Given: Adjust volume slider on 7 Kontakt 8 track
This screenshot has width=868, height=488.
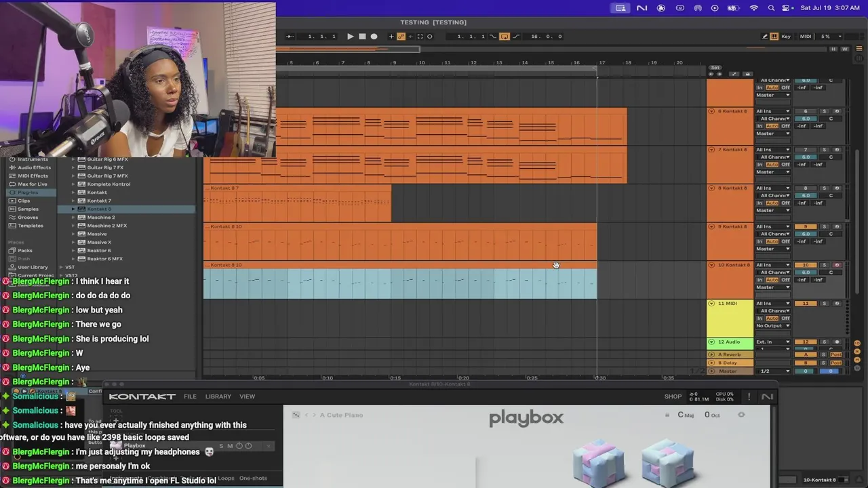Looking at the screenshot, I should coord(806,157).
